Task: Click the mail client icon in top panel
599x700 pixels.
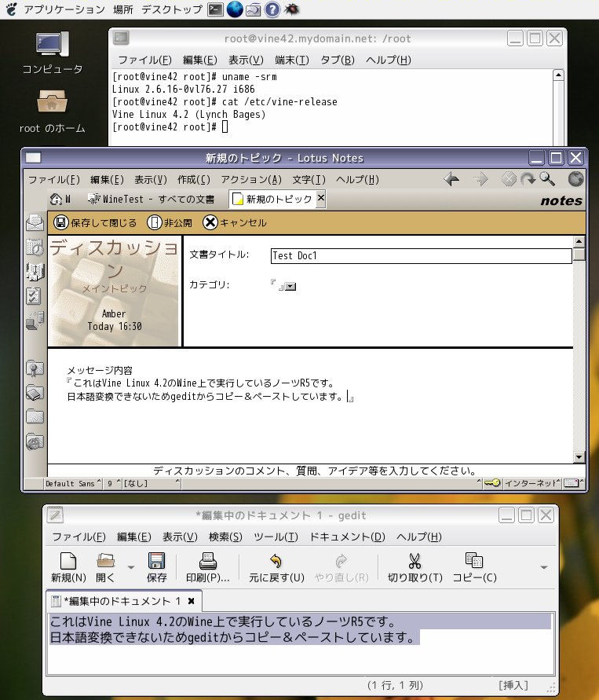Action: [254, 9]
